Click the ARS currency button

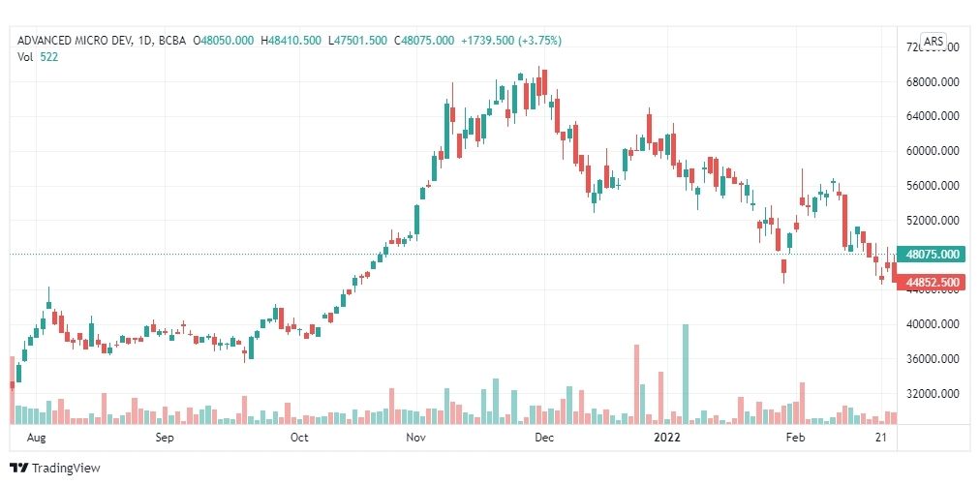(934, 42)
